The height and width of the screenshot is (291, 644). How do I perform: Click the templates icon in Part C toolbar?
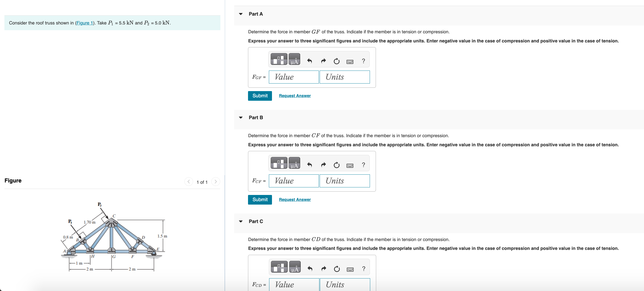pos(279,267)
